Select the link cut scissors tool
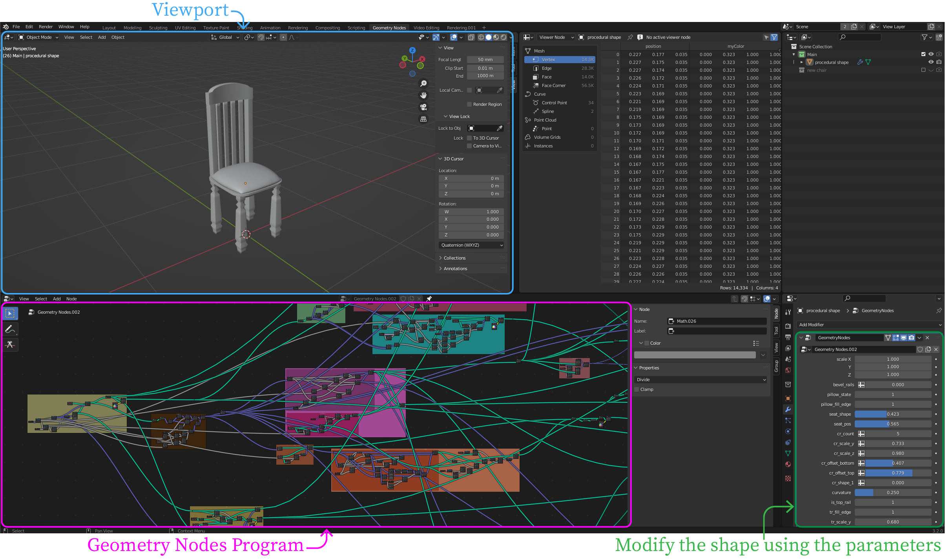This screenshot has width=945, height=560. [x=10, y=345]
